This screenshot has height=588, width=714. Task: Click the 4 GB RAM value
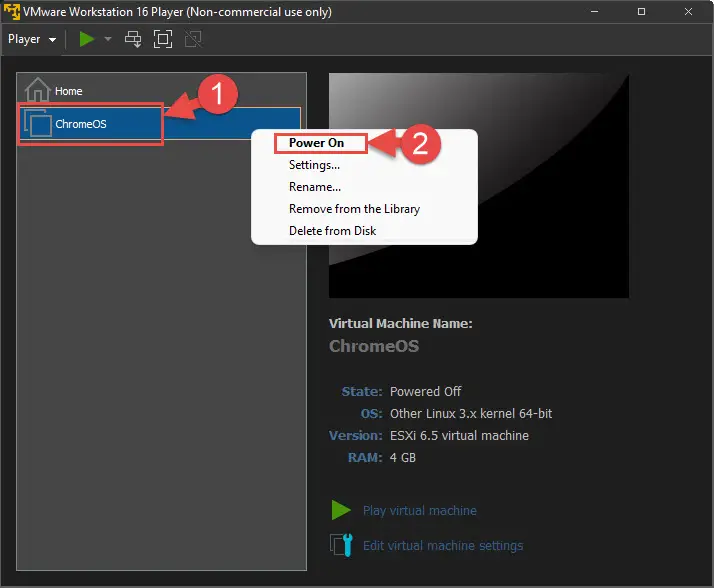coord(403,457)
